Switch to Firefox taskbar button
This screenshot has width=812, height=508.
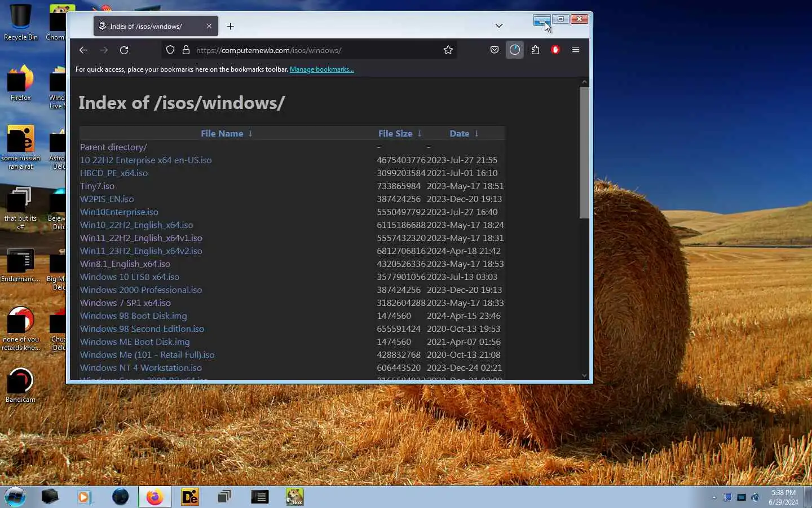click(x=155, y=497)
